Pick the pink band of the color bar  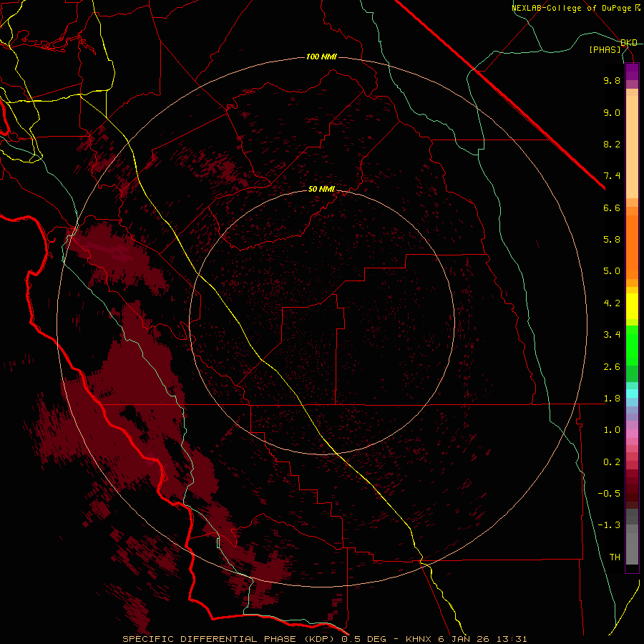click(x=632, y=434)
